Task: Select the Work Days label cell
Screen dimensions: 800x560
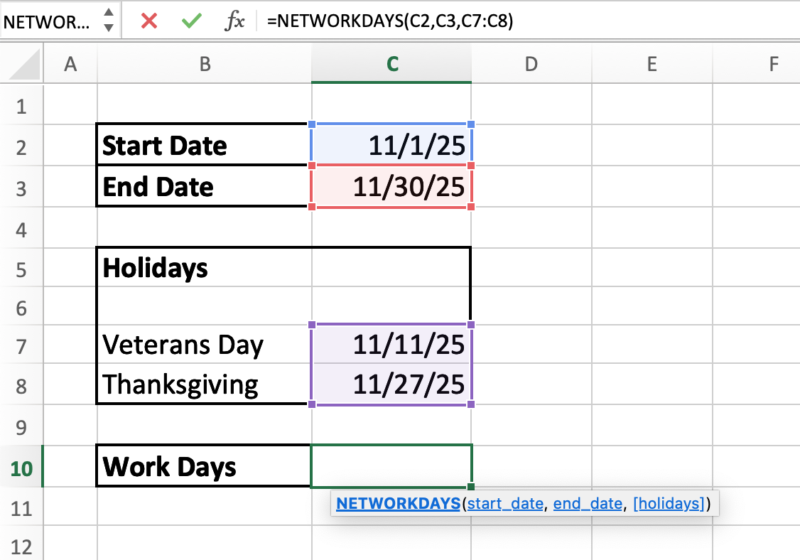Action: pyautogui.click(x=204, y=467)
